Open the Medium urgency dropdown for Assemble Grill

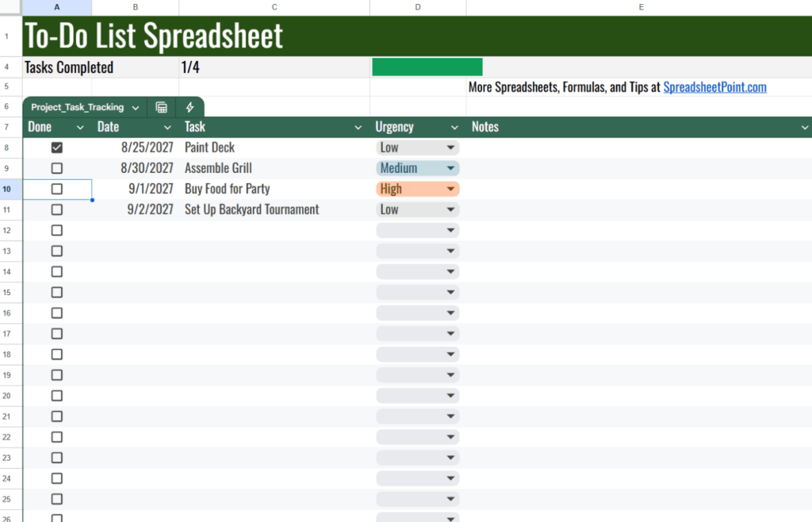450,168
